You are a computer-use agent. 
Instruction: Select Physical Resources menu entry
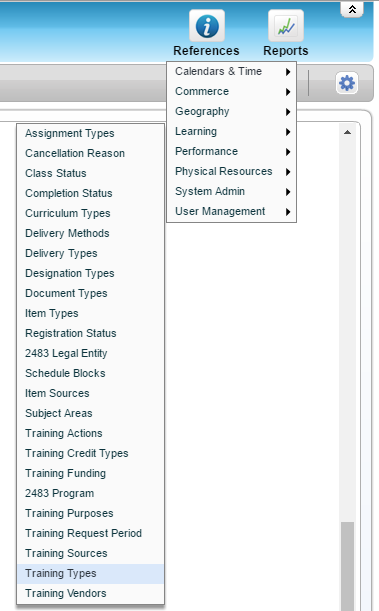click(231, 171)
